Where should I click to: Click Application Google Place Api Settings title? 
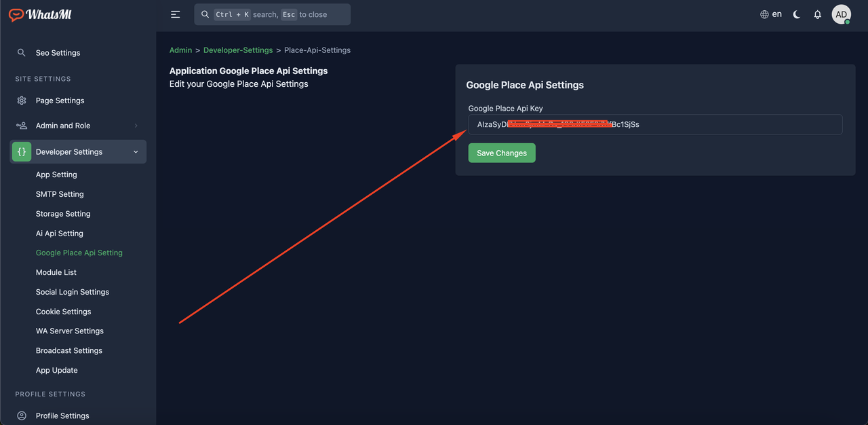click(248, 71)
